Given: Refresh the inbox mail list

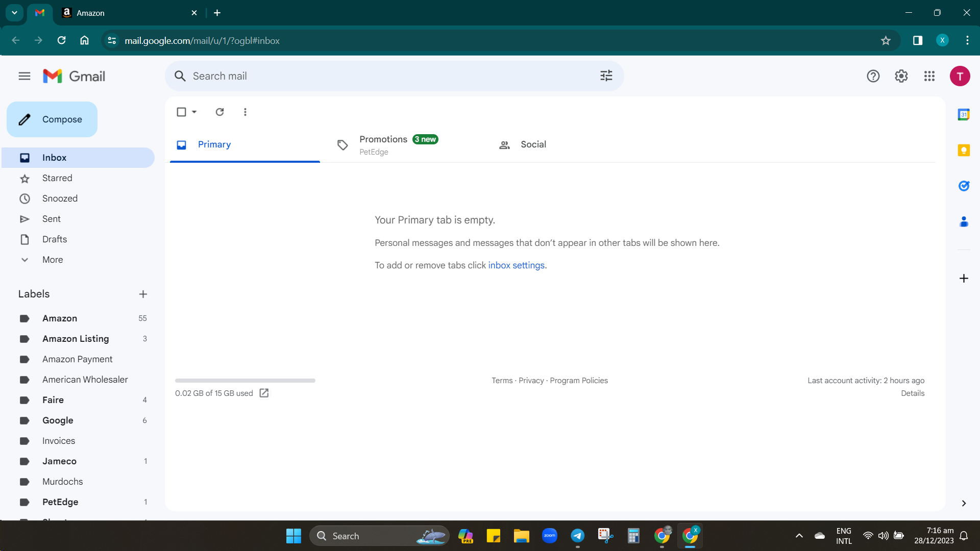Looking at the screenshot, I should pos(219,112).
